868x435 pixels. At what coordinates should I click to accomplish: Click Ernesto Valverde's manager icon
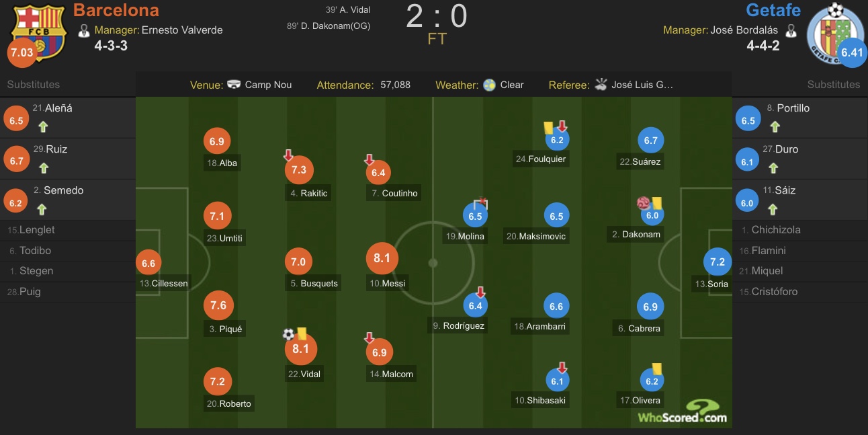(x=84, y=30)
